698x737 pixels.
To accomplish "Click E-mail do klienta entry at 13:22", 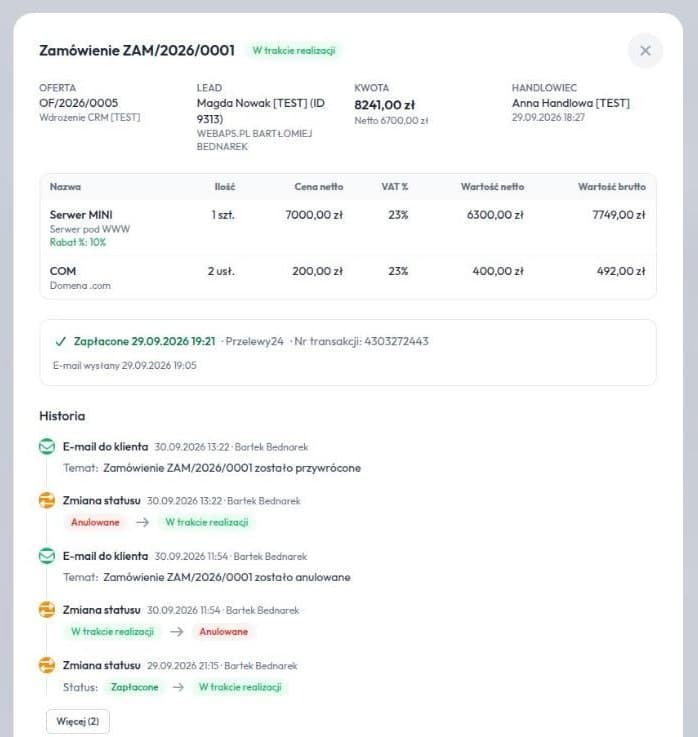I will (105, 447).
